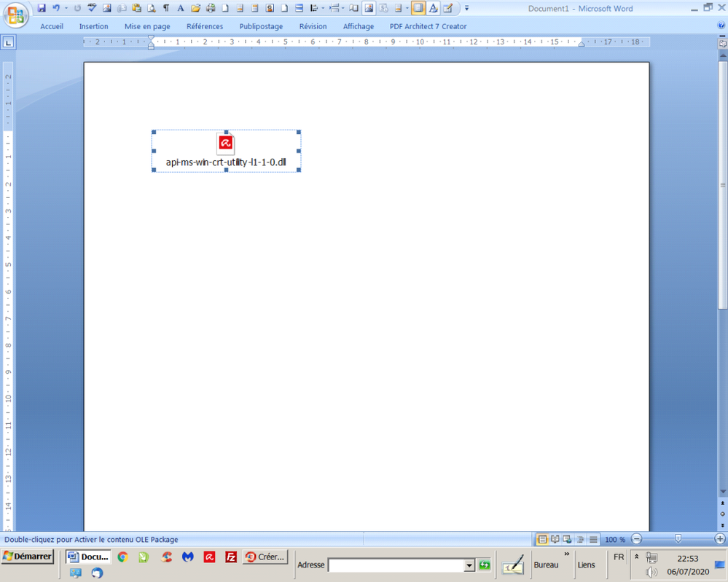Screen dimensions: 728x582
Task: Open the print preview icon
Action: point(152,8)
